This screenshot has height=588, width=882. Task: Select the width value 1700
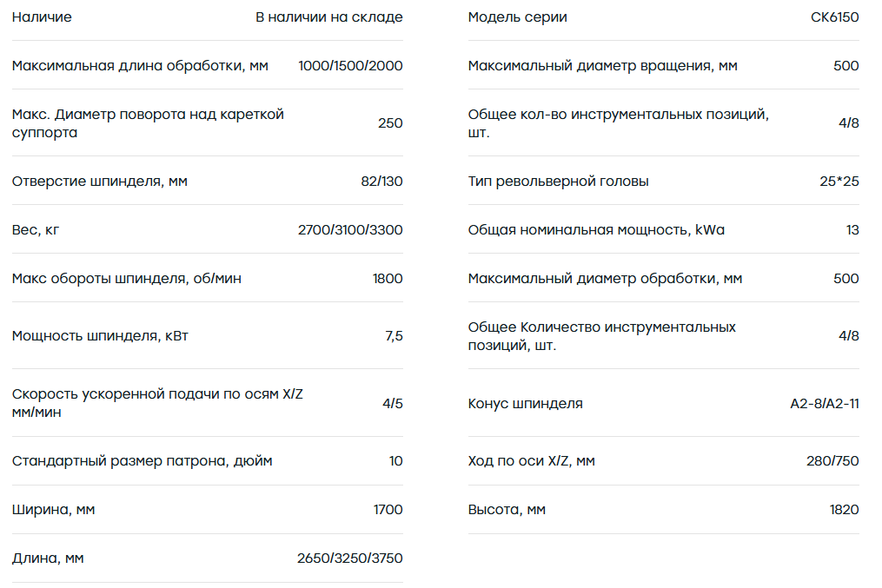pos(388,510)
